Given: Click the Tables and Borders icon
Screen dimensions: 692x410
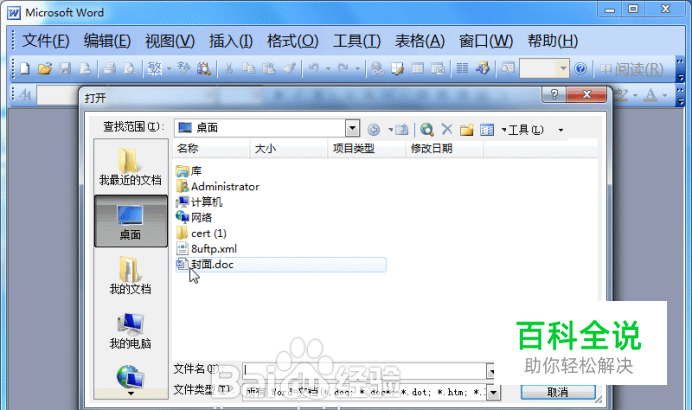Looking at the screenshot, I should coord(398,68).
